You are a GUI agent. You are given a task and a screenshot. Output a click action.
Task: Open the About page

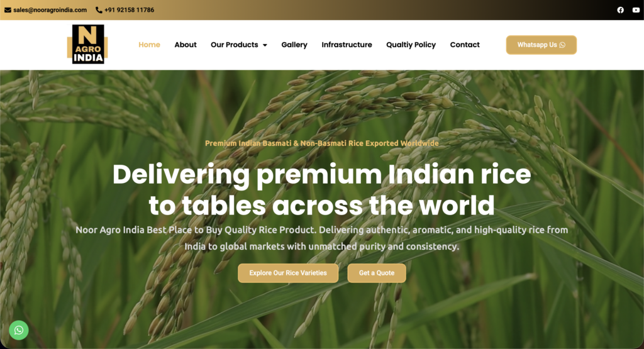pyautogui.click(x=186, y=45)
